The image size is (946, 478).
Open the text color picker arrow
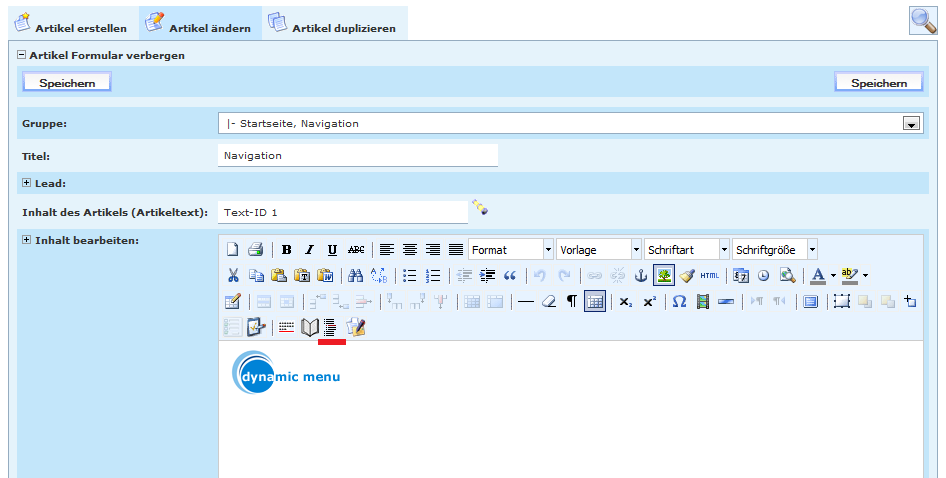pyautogui.click(x=833, y=276)
